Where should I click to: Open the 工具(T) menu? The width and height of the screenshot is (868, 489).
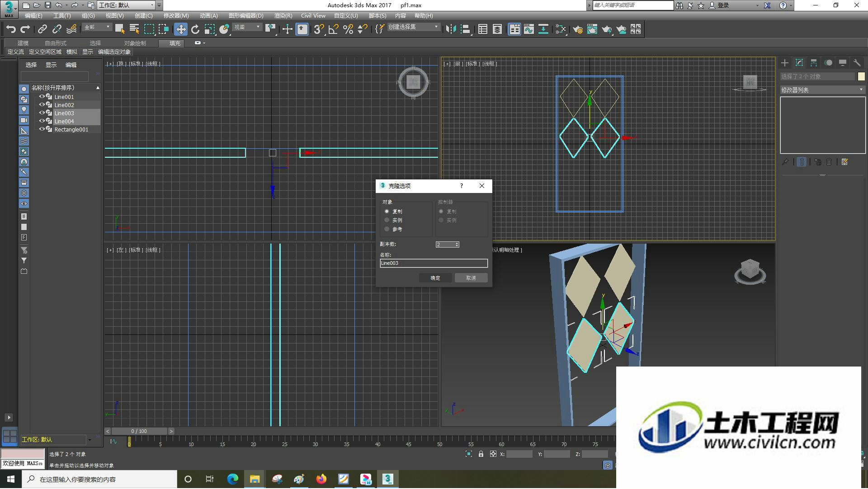(x=62, y=16)
